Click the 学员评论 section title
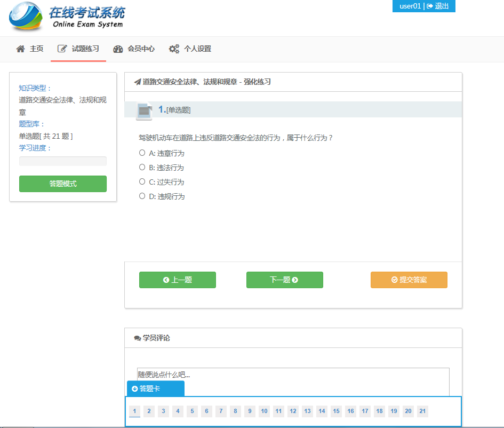The height and width of the screenshot is (428, 504). point(156,338)
